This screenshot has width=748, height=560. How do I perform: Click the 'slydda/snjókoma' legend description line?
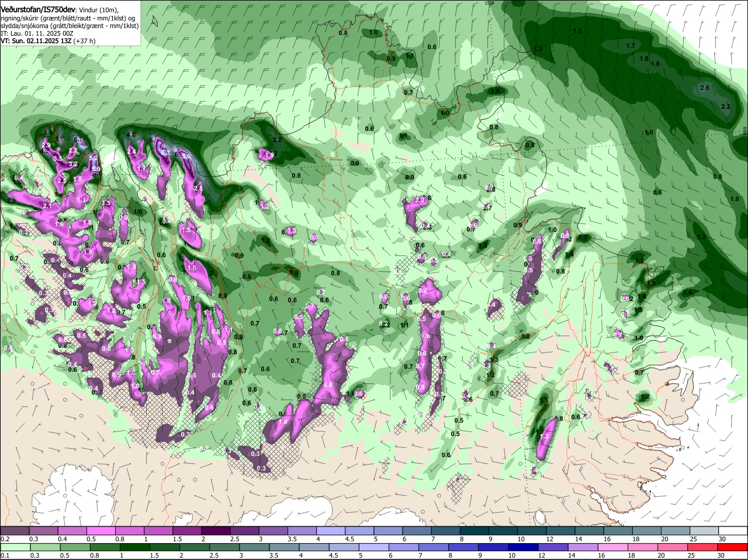[70, 26]
